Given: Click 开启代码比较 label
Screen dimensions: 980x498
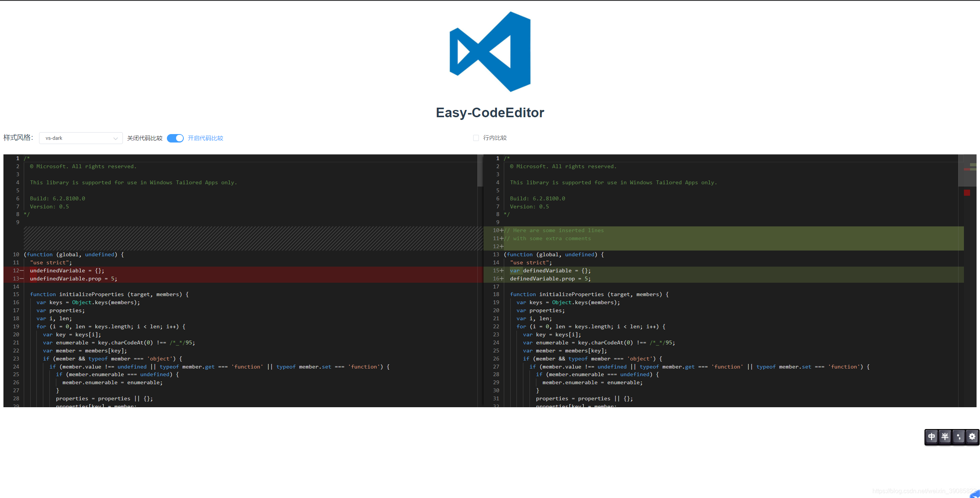Looking at the screenshot, I should coord(205,138).
